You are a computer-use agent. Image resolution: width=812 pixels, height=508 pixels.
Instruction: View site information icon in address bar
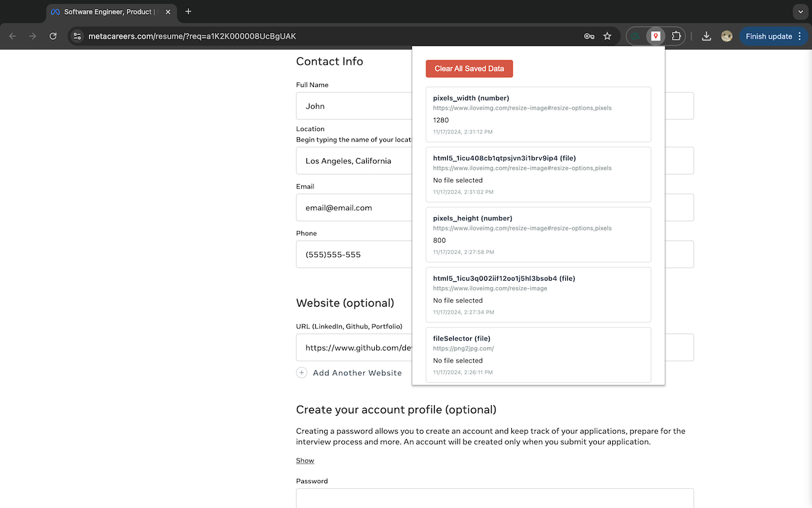[x=77, y=36]
